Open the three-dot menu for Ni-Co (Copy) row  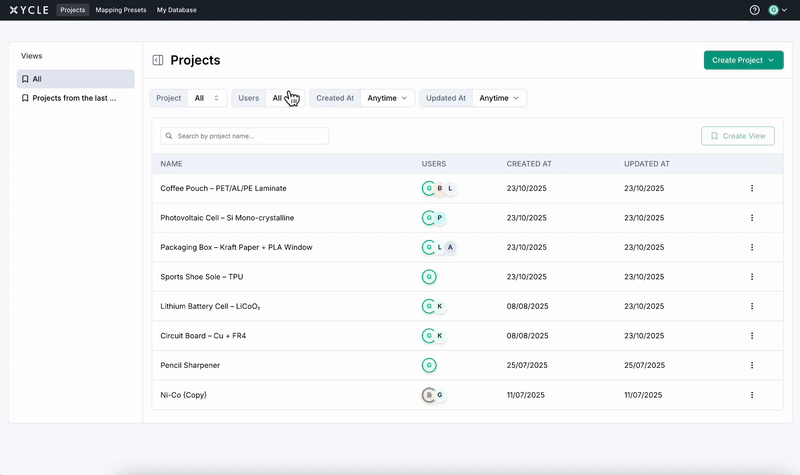[752, 395]
